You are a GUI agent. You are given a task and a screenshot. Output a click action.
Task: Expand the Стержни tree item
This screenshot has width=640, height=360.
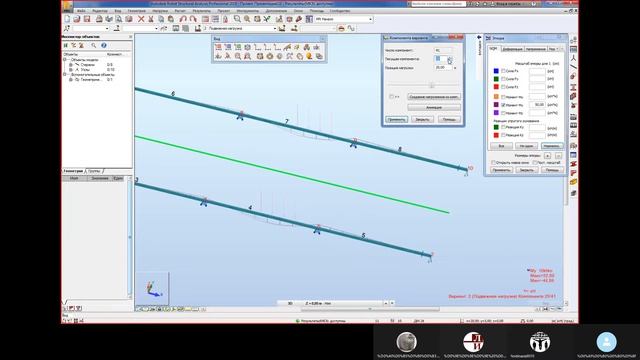pos(71,64)
